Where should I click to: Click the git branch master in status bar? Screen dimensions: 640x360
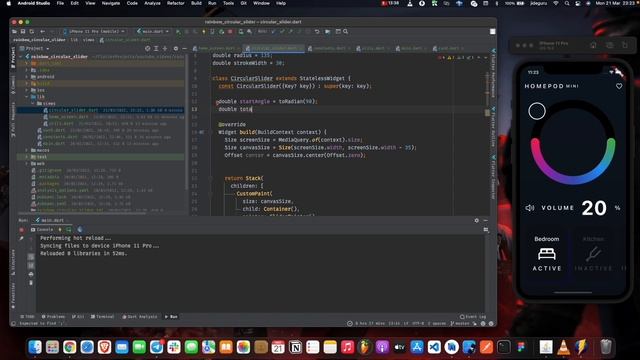click(x=460, y=324)
